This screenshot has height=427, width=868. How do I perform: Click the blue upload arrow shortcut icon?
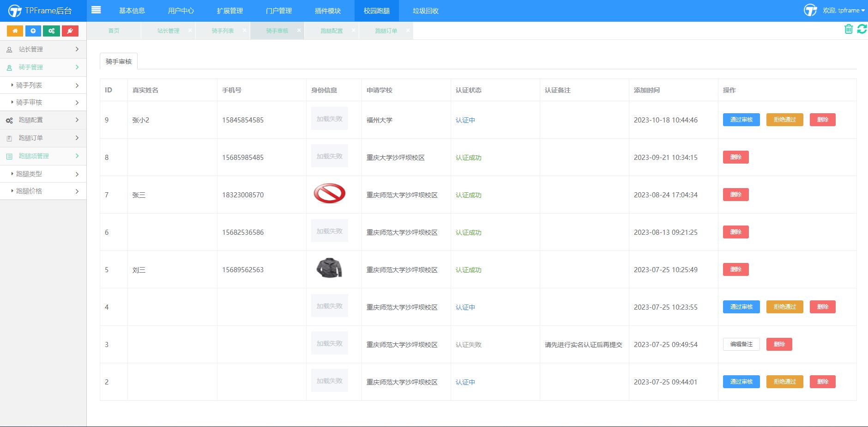pyautogui.click(x=33, y=31)
